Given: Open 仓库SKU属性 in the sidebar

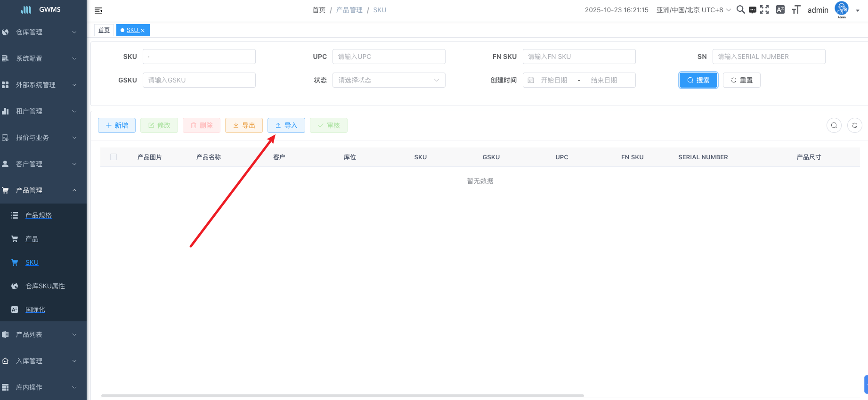Looking at the screenshot, I should coord(45,286).
